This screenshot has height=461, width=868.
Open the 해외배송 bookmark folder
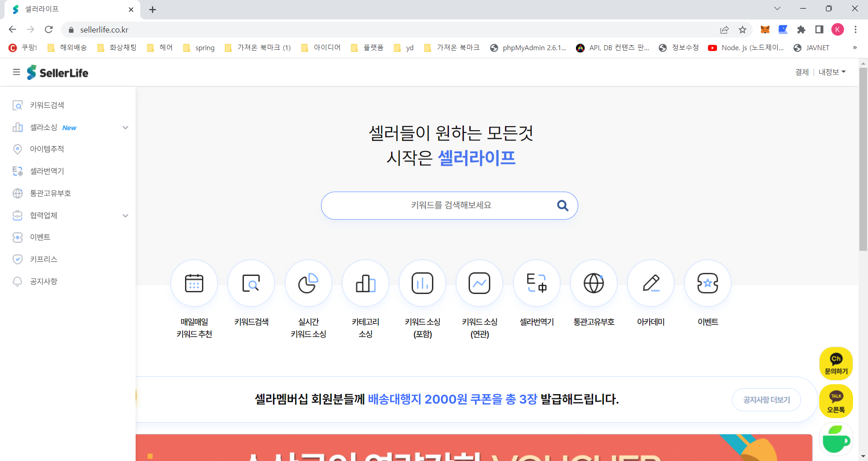(67, 48)
